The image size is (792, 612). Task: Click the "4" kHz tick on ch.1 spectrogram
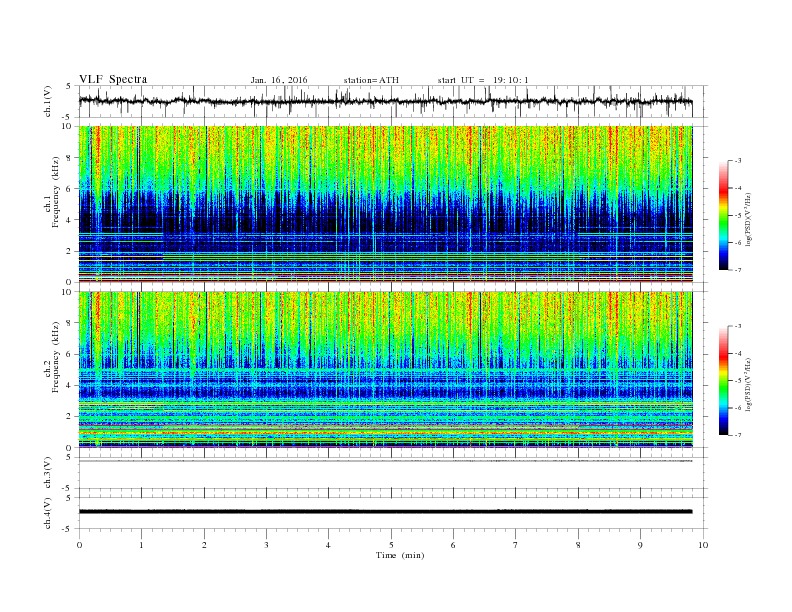click(x=69, y=220)
